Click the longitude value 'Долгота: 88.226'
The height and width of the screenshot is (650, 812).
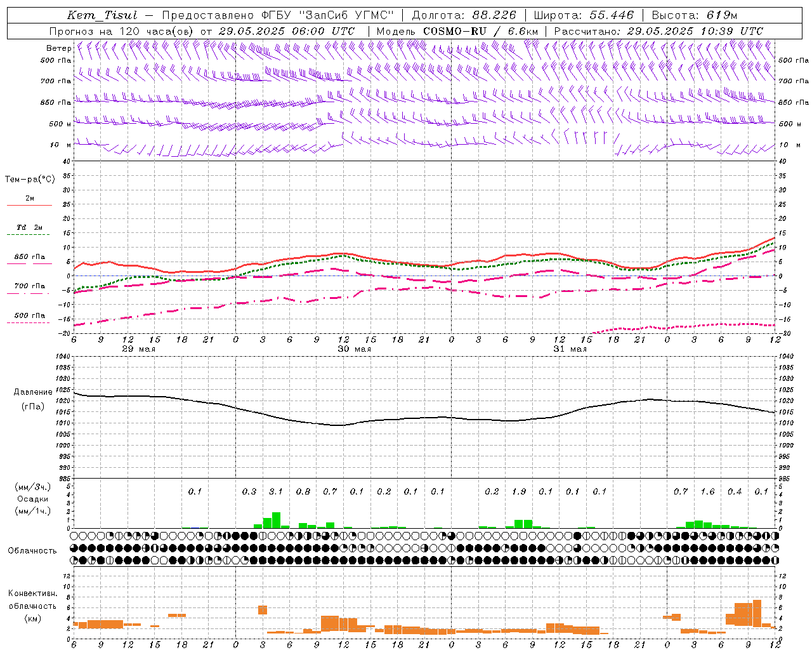pos(464,15)
